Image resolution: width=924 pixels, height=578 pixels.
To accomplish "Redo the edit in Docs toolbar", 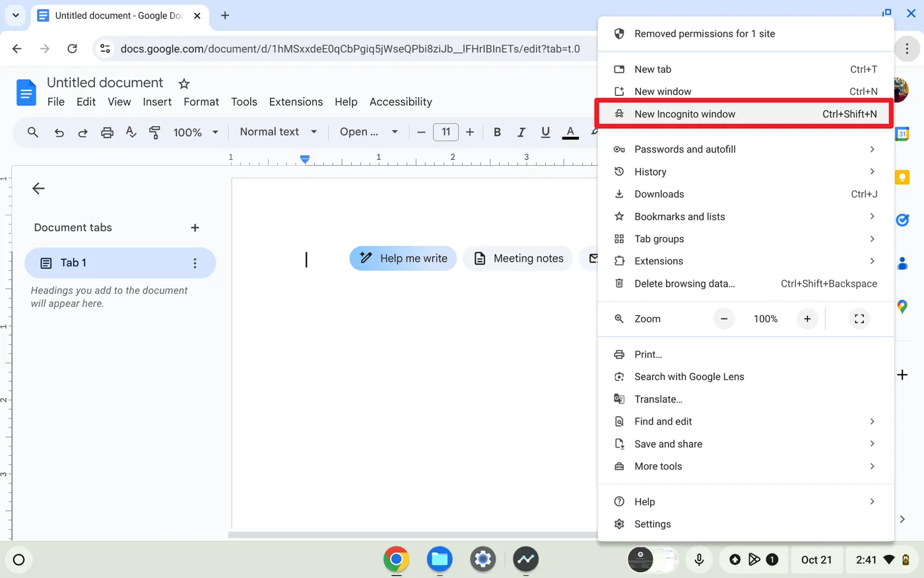I will (x=82, y=132).
